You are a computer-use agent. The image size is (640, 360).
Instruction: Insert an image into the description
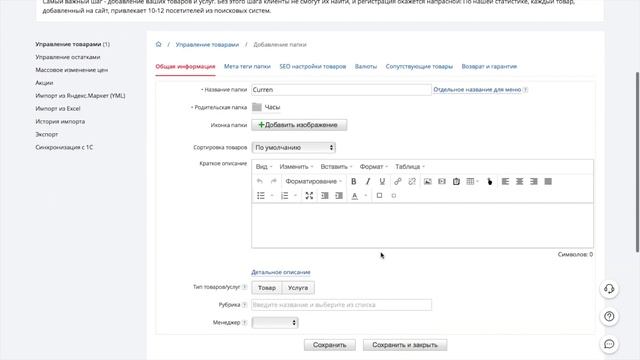coord(427,181)
